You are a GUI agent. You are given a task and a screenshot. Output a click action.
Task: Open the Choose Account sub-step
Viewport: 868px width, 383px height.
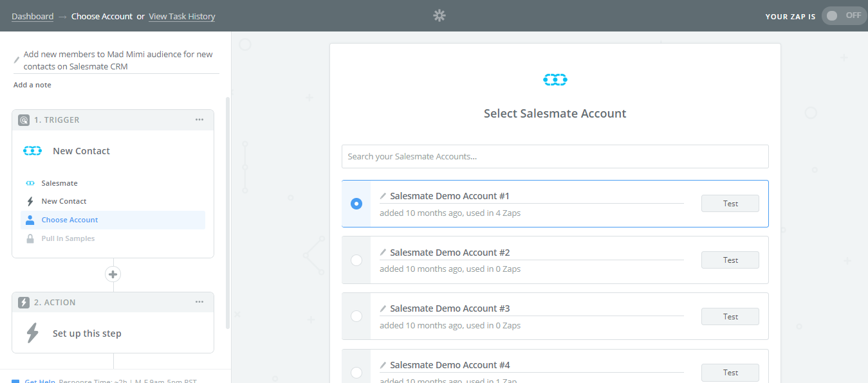coord(69,220)
